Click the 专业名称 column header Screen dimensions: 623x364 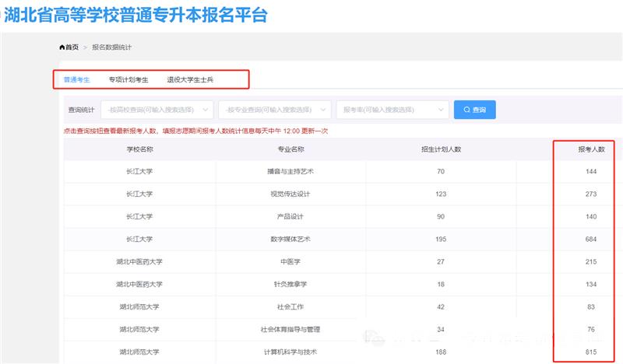coord(290,149)
